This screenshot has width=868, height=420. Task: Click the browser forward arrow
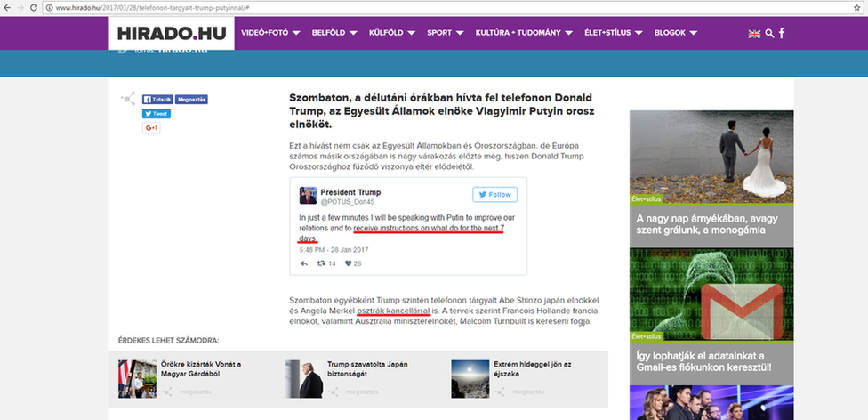pyautogui.click(x=20, y=8)
